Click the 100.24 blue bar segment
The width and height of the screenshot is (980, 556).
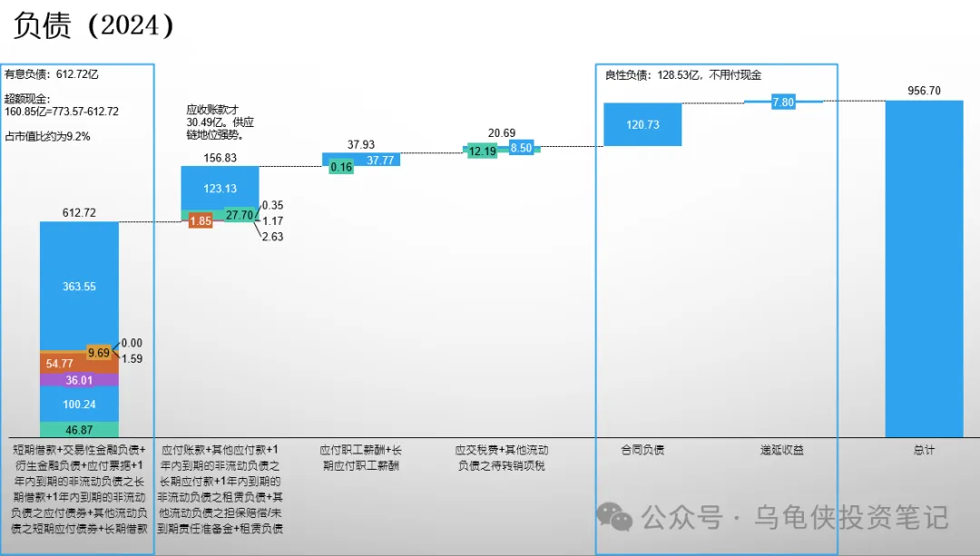pyautogui.click(x=79, y=405)
